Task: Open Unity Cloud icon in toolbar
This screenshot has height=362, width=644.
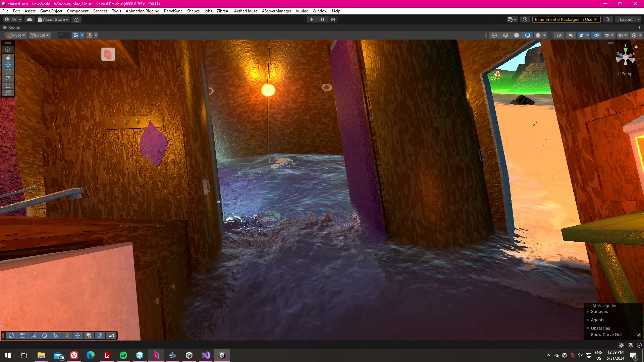Action: tap(30, 19)
